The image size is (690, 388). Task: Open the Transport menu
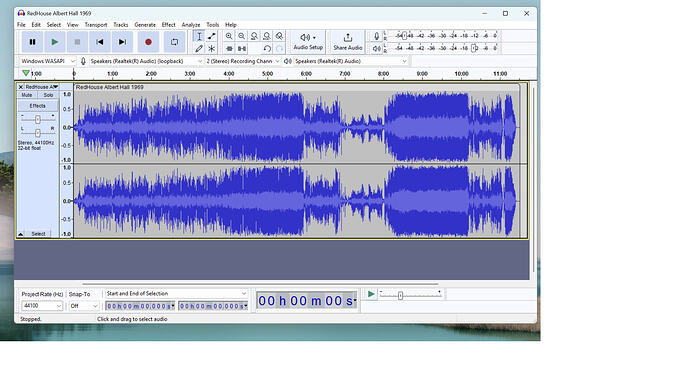[96, 25]
